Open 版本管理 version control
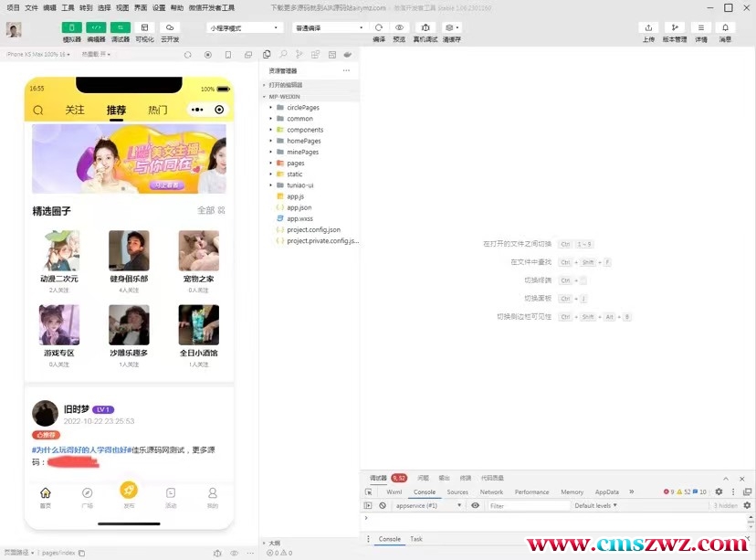This screenshot has height=560, width=756. [675, 27]
